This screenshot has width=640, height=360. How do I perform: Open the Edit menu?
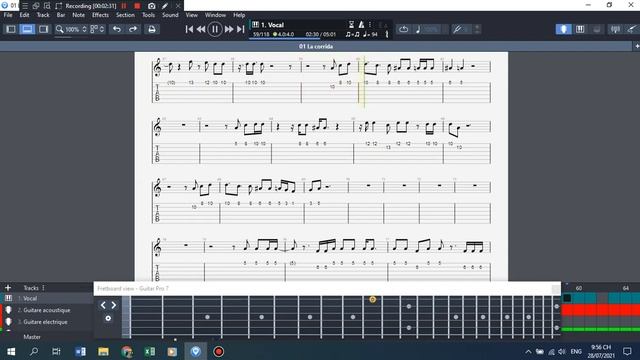pos(24,15)
